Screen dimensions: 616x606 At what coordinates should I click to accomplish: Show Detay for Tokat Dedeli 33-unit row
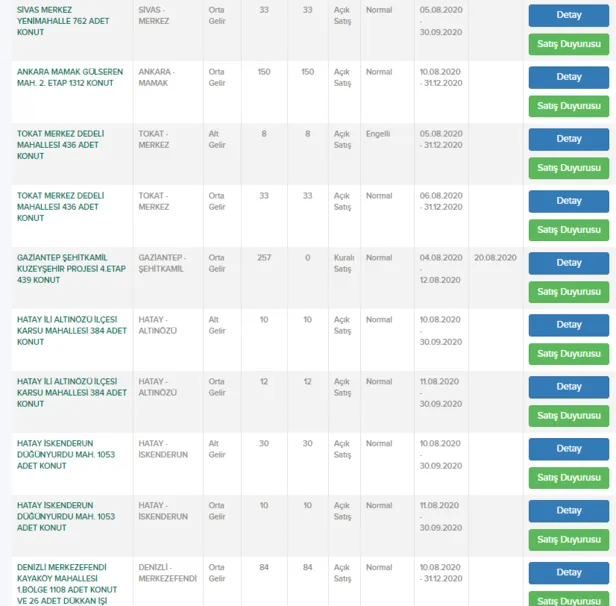[568, 201]
